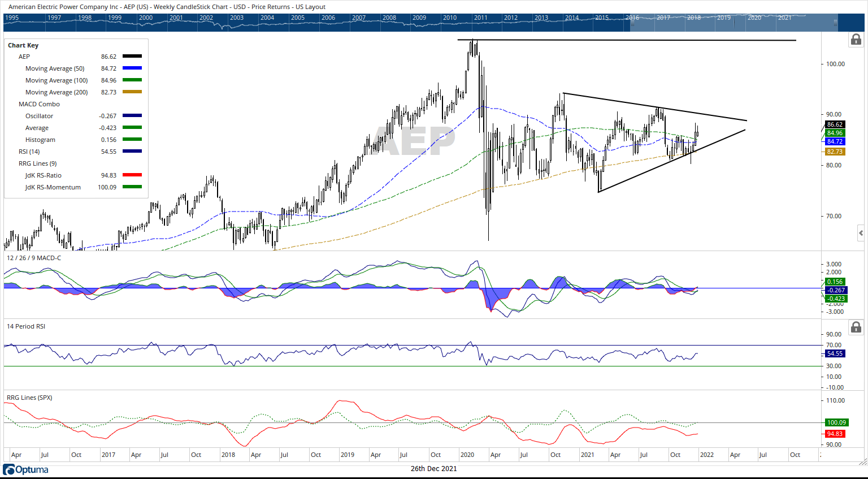The height and width of the screenshot is (479, 868).
Task: Select the Moving Average (200) gold swatch
Action: click(x=132, y=92)
